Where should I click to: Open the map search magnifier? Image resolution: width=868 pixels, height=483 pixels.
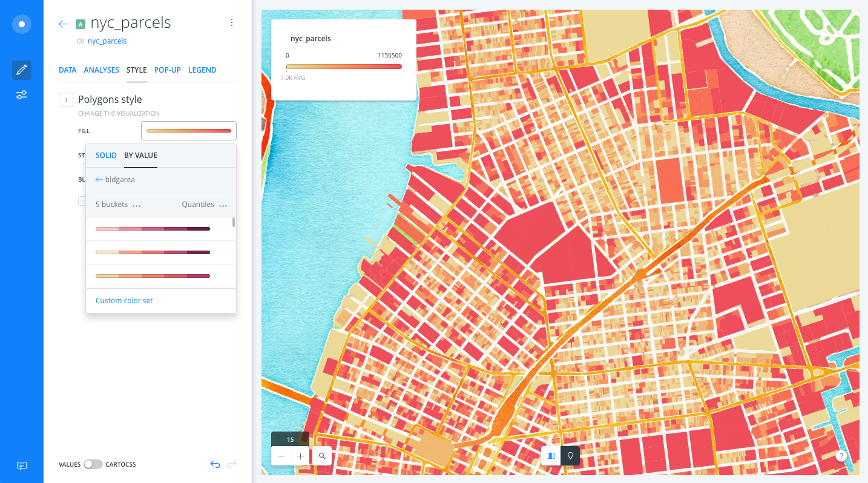click(322, 456)
